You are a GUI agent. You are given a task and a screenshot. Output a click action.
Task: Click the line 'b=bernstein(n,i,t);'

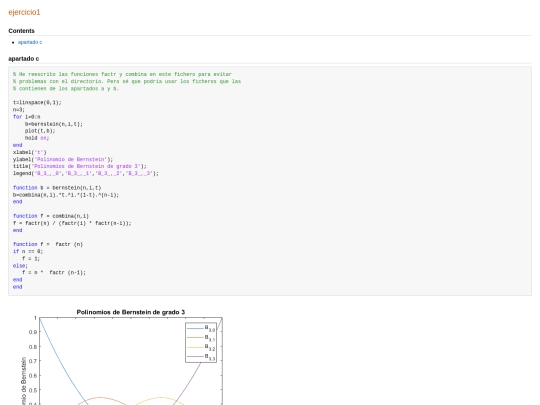54,124
